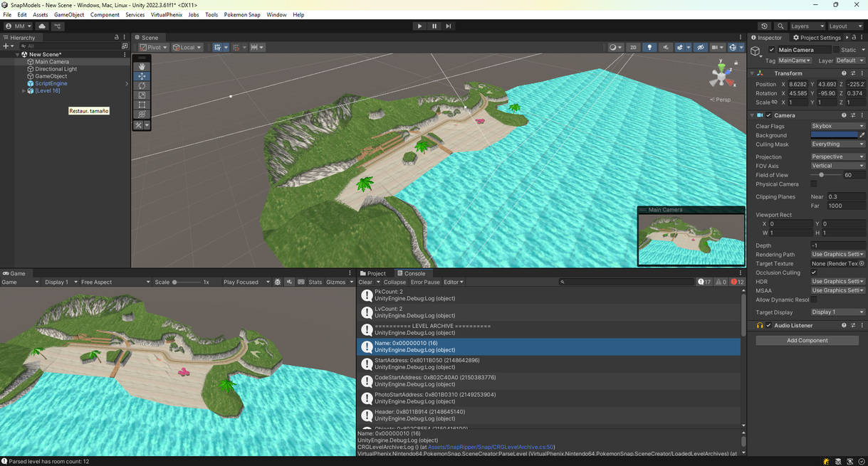Click the Background color swatch
868x466 pixels.
point(834,135)
